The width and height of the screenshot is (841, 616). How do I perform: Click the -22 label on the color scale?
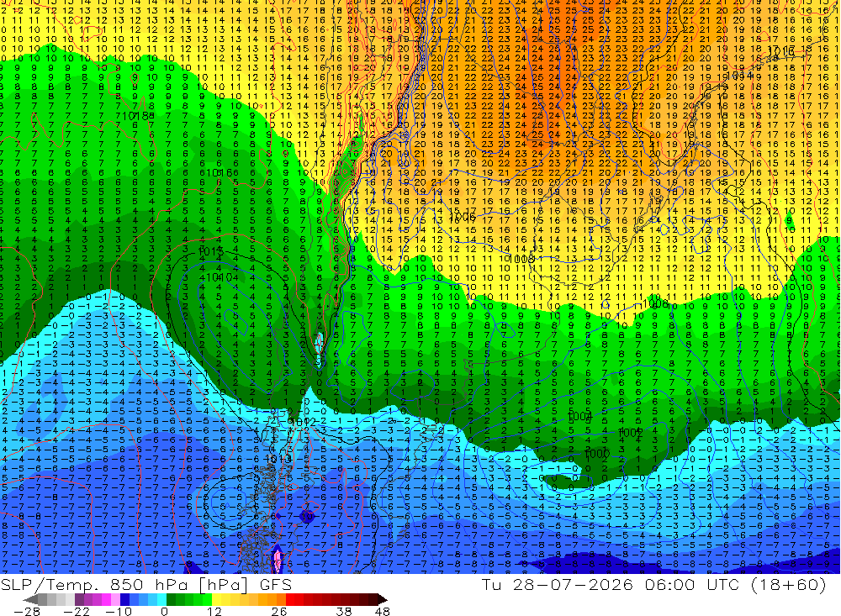pyautogui.click(x=77, y=611)
